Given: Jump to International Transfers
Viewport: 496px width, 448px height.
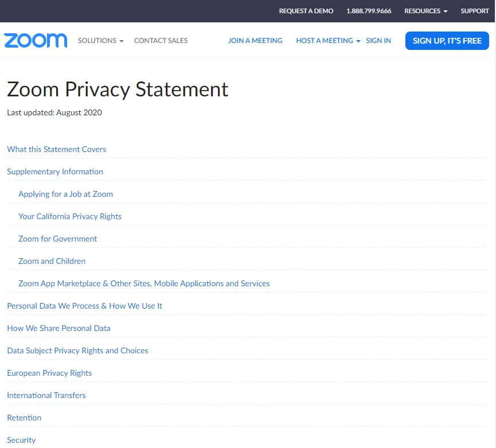Looking at the screenshot, I should [x=46, y=395].
